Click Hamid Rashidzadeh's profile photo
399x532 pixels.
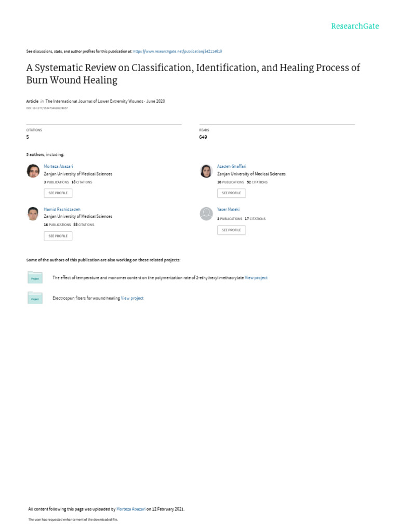(x=33, y=214)
